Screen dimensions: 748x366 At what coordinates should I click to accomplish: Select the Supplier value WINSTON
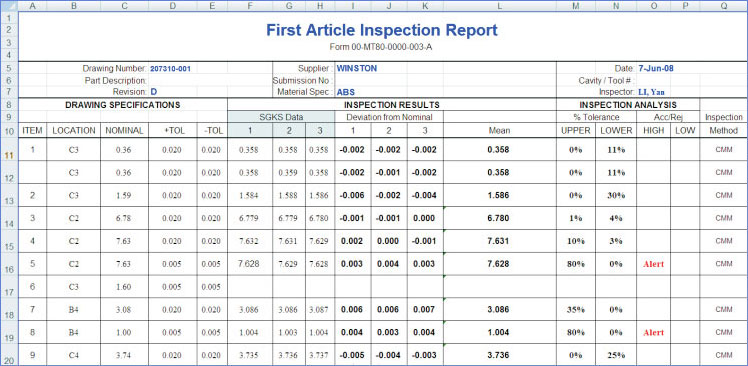356,68
